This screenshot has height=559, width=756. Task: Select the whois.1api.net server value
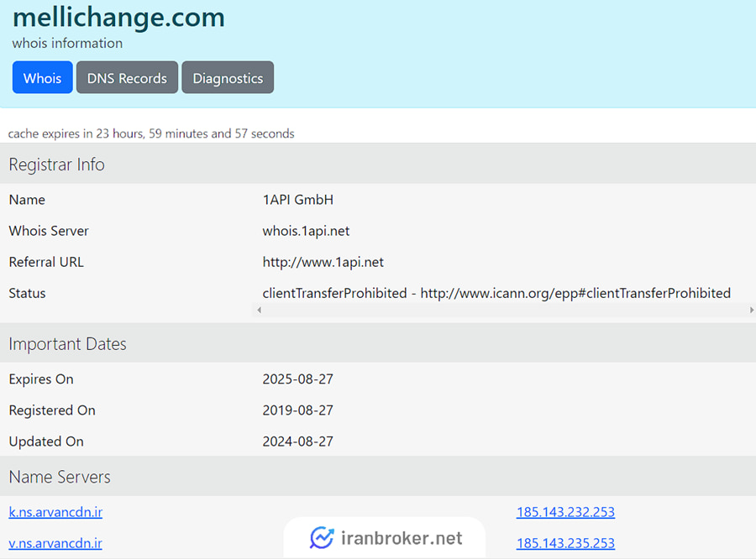click(306, 231)
